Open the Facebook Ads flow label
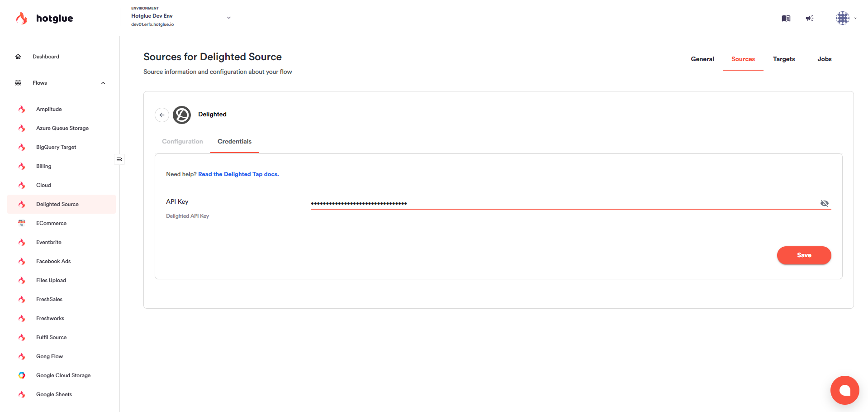This screenshot has height=412, width=868. (x=53, y=261)
